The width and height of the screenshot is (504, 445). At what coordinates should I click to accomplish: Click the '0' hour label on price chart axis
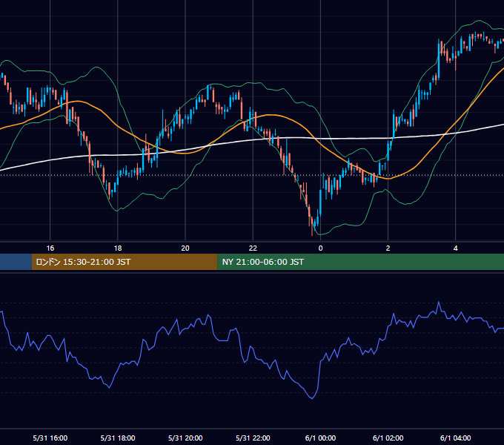tap(320, 248)
